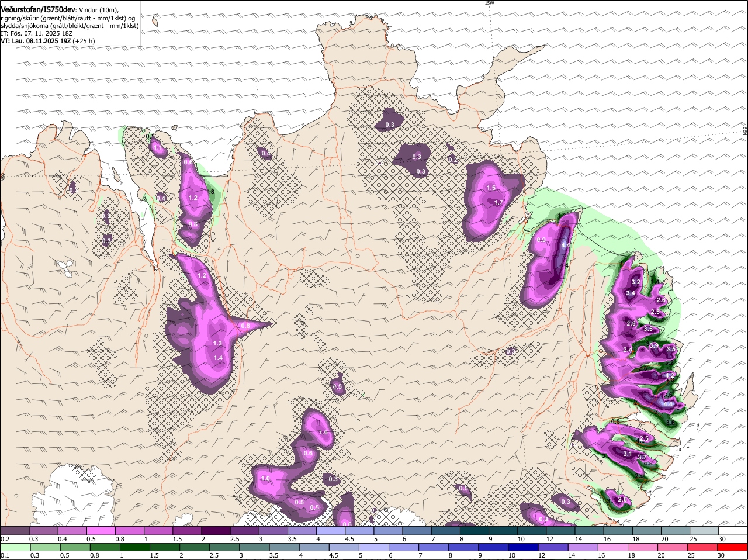The height and width of the screenshot is (560, 748).
Task: Click the 'N99' label on the left edge
Action: (3, 176)
